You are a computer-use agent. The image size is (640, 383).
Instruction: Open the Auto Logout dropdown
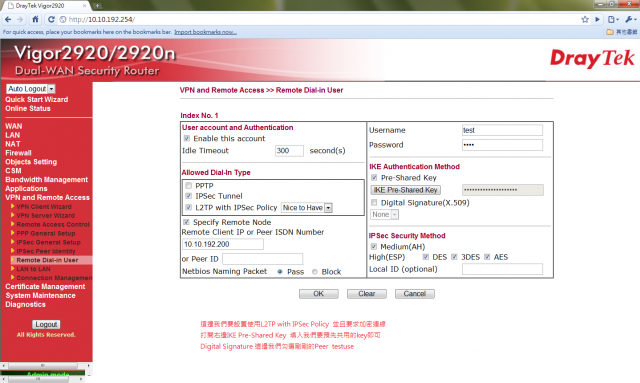31,89
